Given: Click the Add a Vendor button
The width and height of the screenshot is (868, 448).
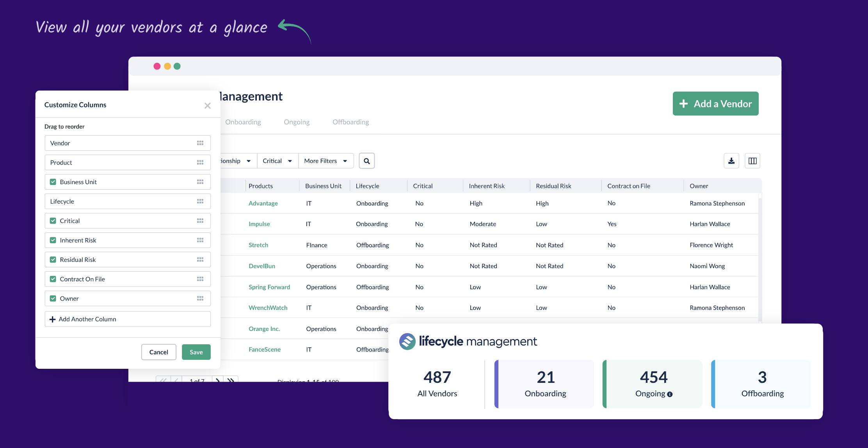Looking at the screenshot, I should 715,104.
